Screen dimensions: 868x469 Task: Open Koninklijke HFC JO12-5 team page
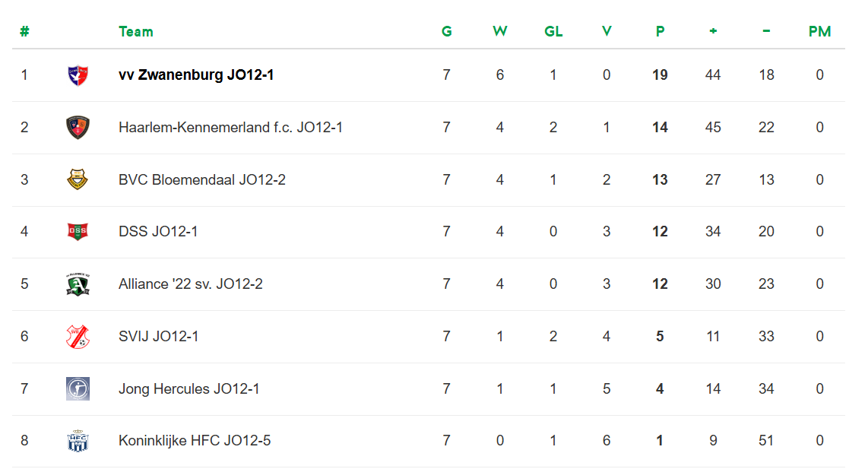pos(195,441)
